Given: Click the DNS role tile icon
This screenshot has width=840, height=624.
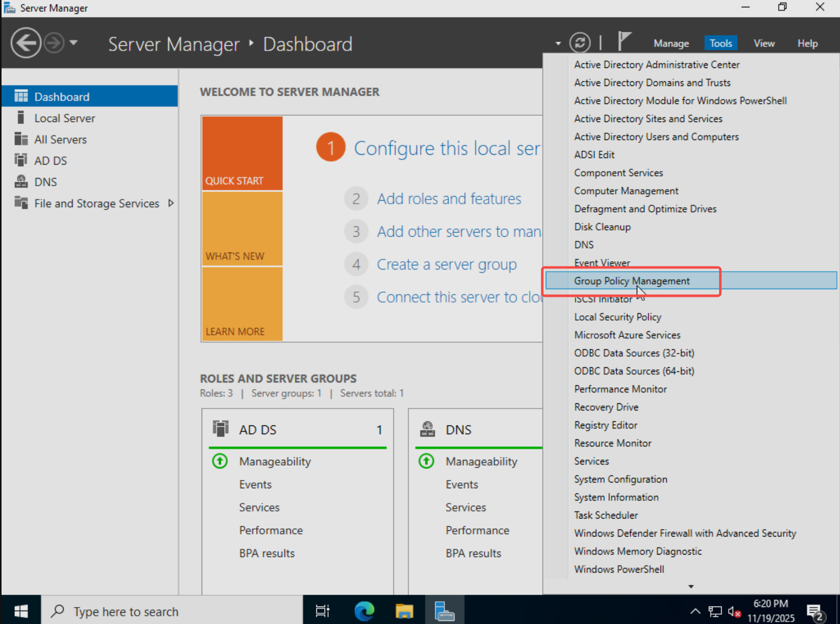Looking at the screenshot, I should click(427, 429).
